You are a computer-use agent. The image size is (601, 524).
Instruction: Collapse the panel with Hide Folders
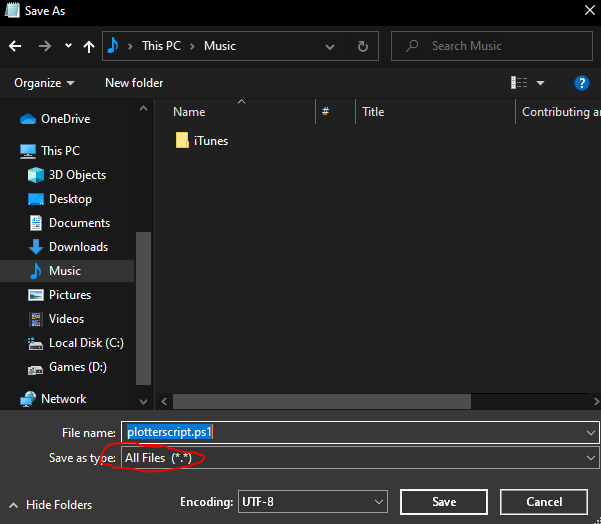coord(50,505)
